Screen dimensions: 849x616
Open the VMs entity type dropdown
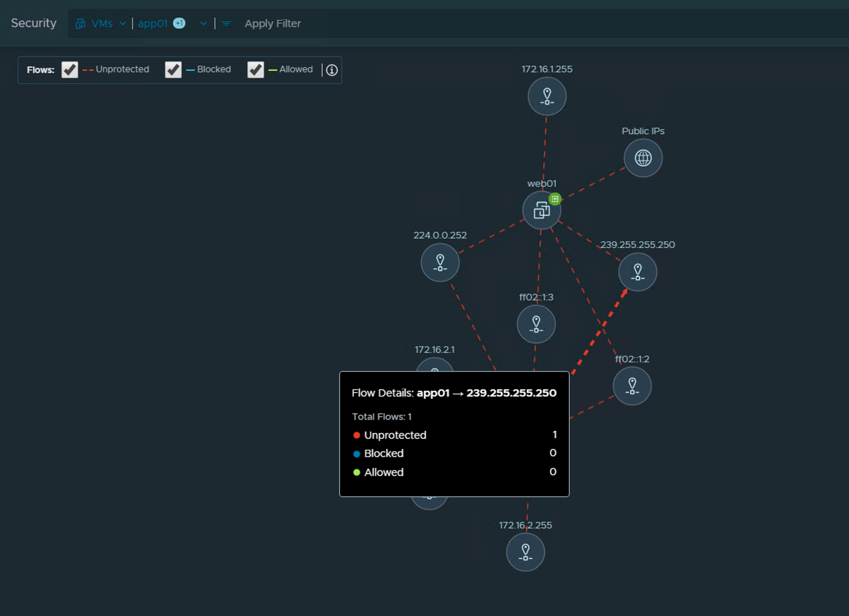[x=101, y=24]
